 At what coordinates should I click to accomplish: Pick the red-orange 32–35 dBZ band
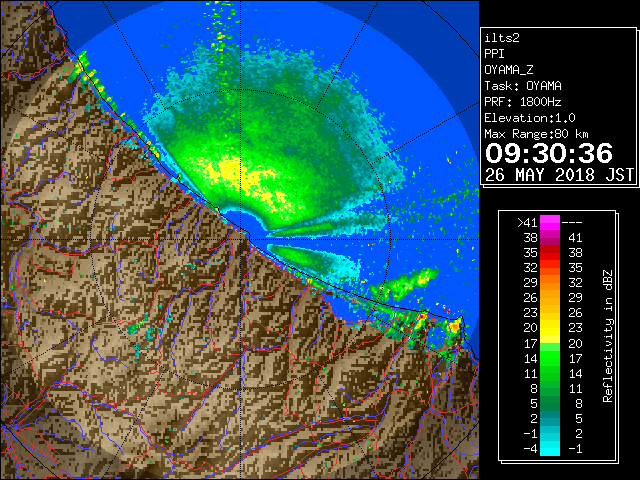pos(550,268)
